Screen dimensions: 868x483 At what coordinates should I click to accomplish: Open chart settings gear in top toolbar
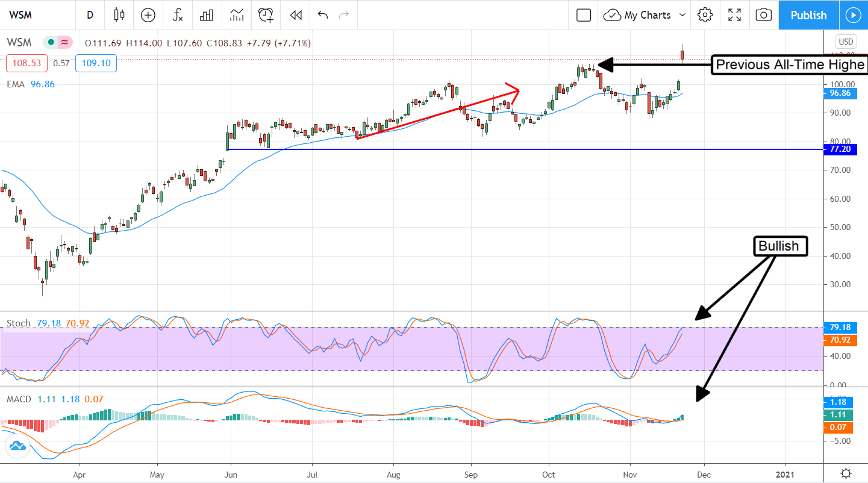tap(705, 15)
